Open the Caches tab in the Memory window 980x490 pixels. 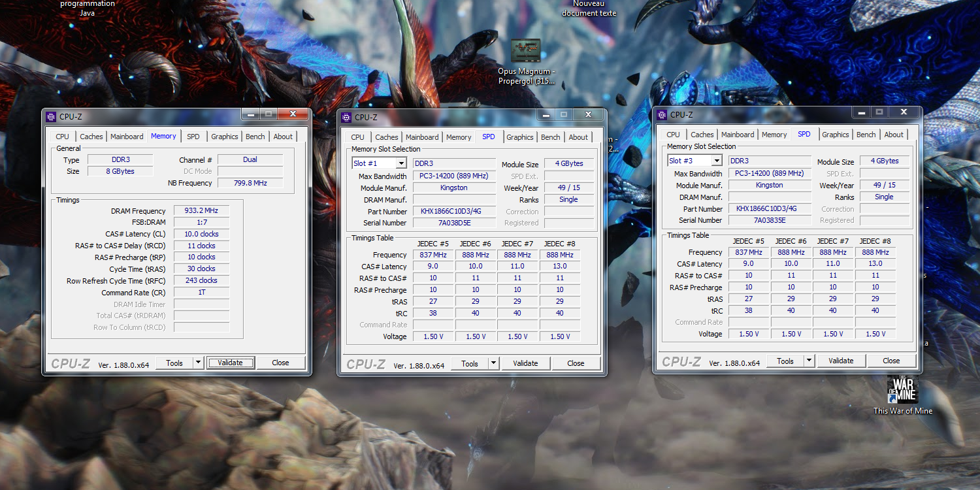(x=91, y=137)
